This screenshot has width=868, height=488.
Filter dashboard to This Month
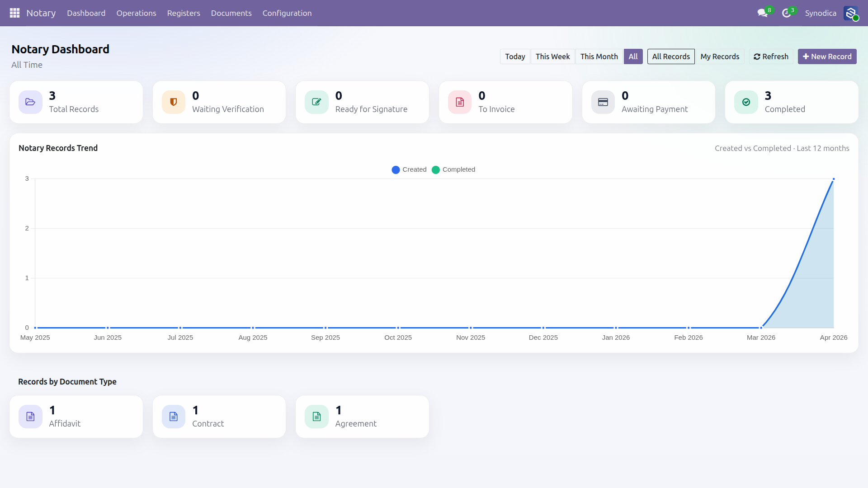(x=599, y=56)
